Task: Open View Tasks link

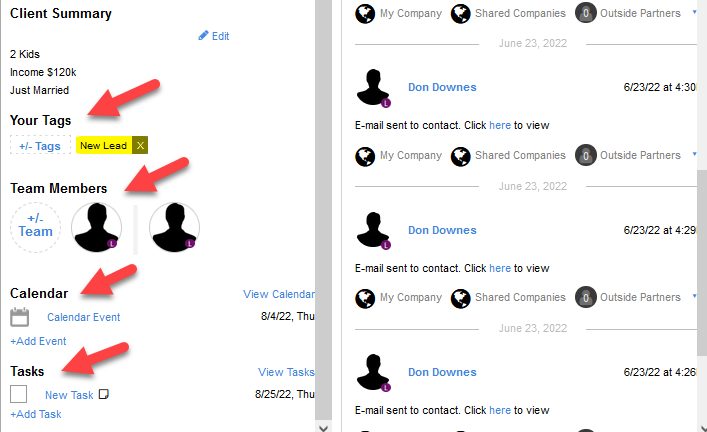Action: point(286,372)
